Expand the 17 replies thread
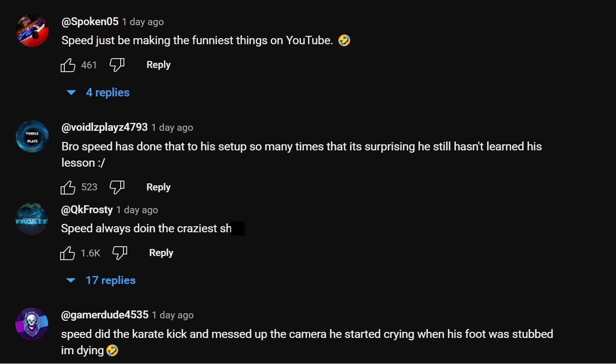Screen dimensions: 616x364 [x=110, y=280]
